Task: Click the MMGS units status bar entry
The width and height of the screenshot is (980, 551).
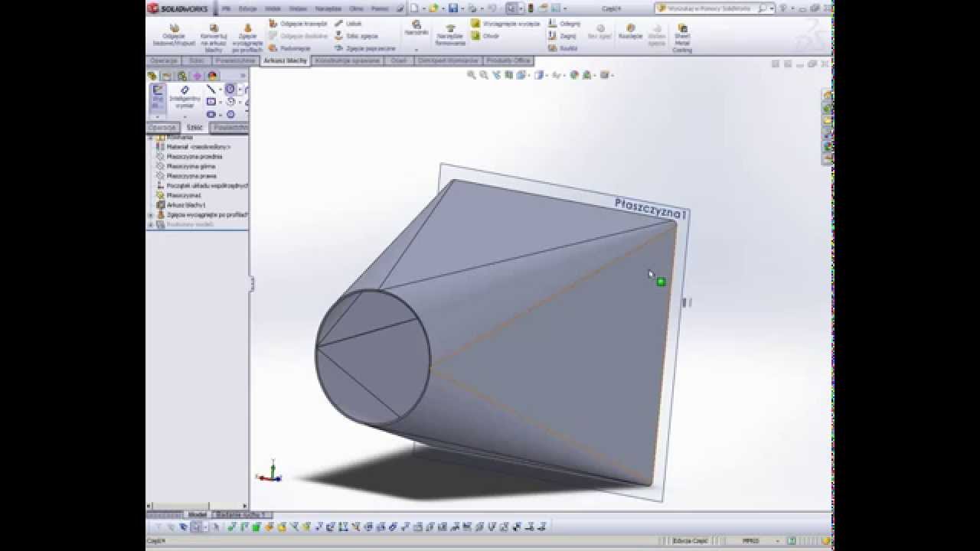Action: coord(750,540)
